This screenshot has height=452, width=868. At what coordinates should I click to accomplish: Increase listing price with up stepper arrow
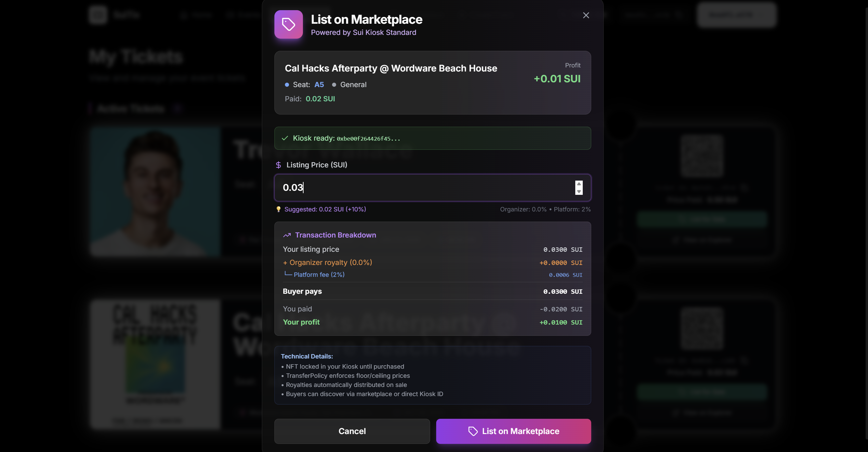[x=579, y=184]
